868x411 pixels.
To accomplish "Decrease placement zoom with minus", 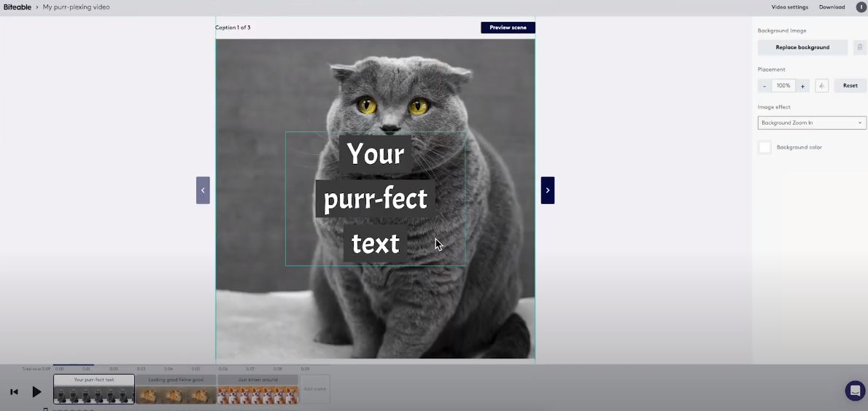I will 764,86.
